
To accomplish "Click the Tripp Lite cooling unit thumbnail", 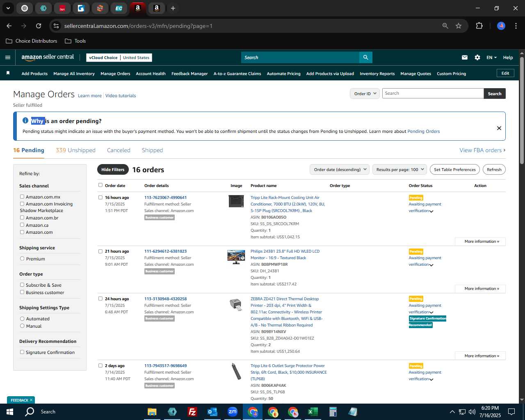I will point(236,201).
